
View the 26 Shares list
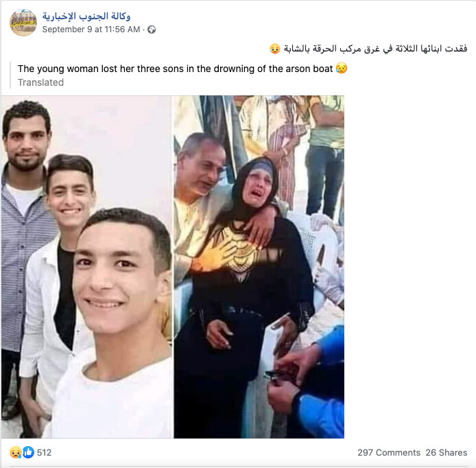(x=447, y=452)
